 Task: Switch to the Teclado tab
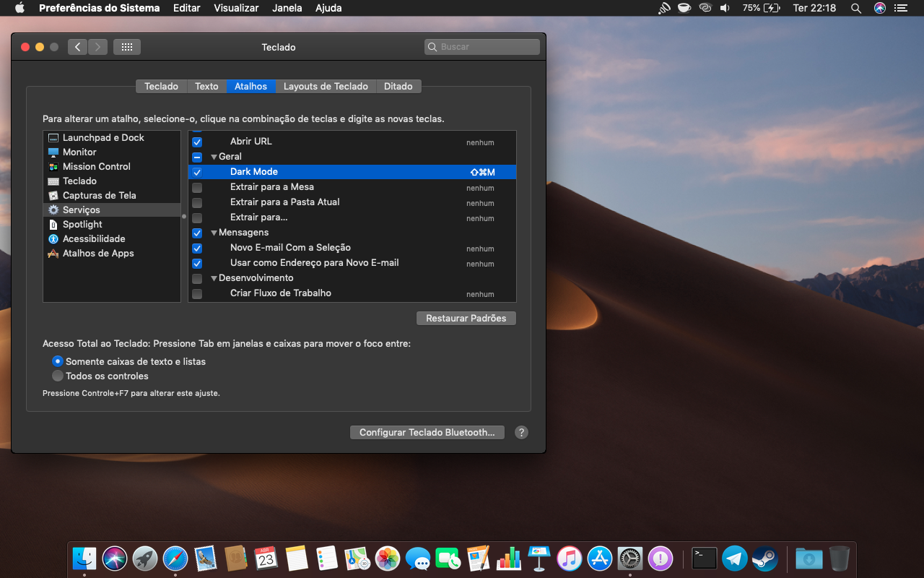pyautogui.click(x=161, y=86)
